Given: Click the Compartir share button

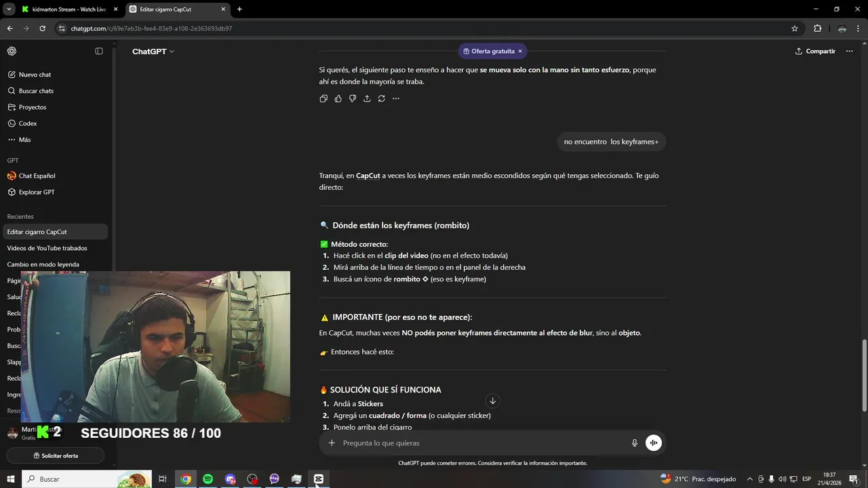Looking at the screenshot, I should pos(815,52).
